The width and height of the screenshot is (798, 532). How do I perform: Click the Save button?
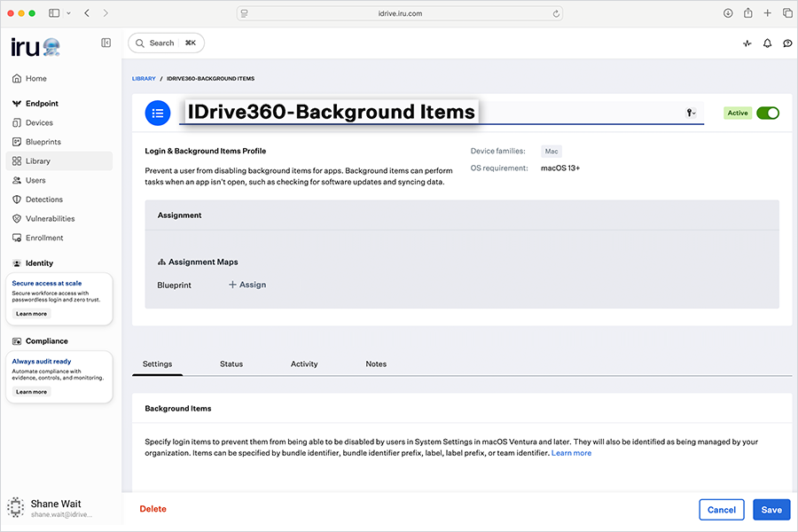point(771,510)
